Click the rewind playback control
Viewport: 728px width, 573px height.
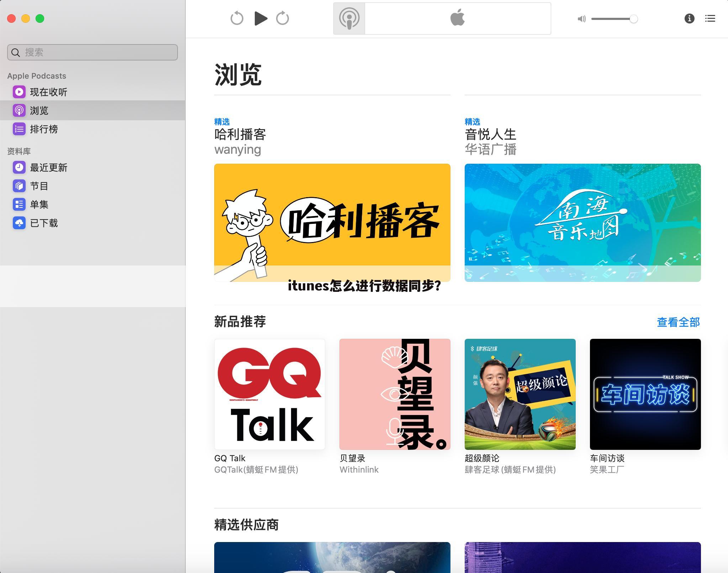point(237,18)
